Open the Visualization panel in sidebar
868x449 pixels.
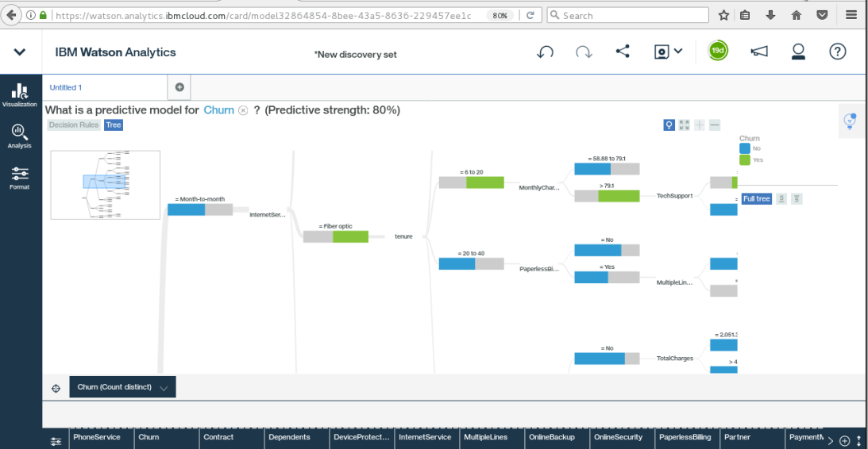pos(20,94)
